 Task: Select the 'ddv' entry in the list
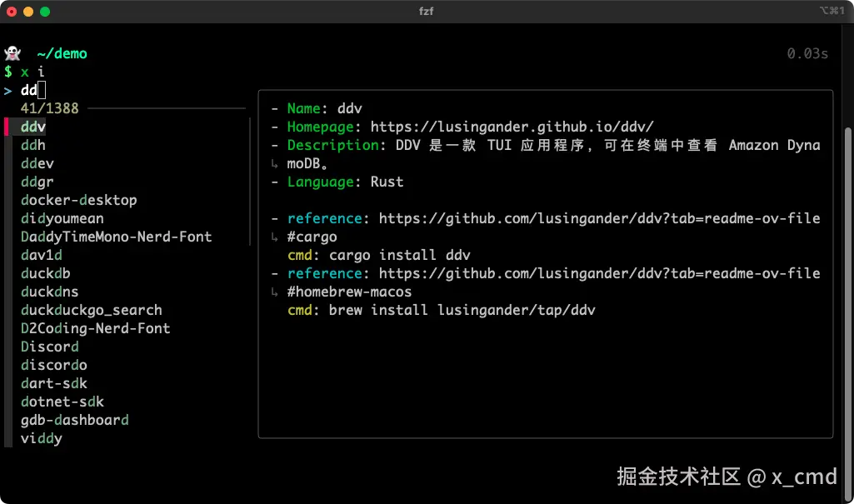coord(33,127)
